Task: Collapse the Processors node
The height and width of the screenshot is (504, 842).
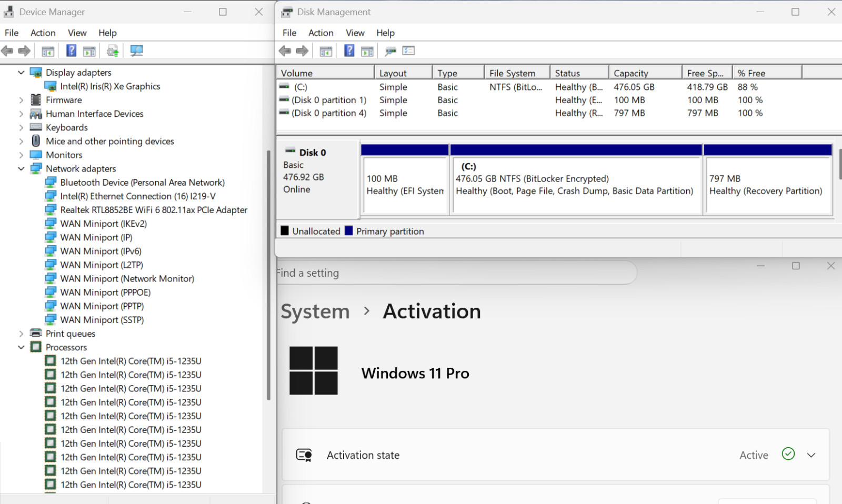Action: tap(21, 347)
